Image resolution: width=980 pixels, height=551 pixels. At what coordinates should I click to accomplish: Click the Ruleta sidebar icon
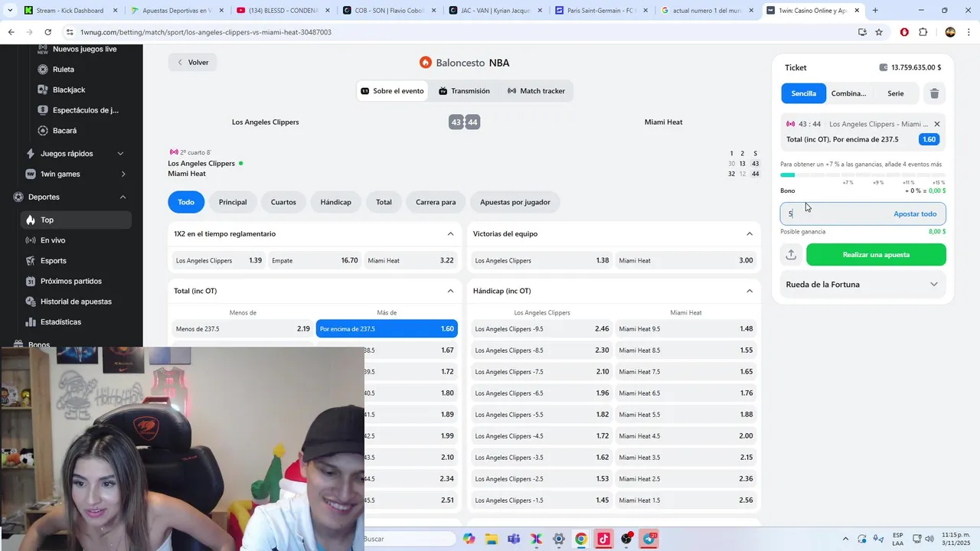click(43, 70)
